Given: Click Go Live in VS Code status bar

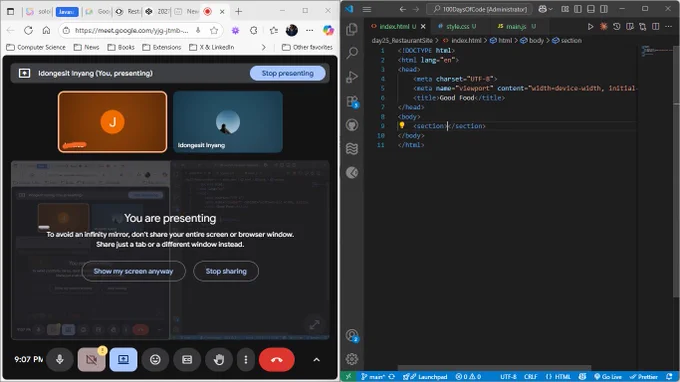Looking at the screenshot, I should [x=608, y=377].
